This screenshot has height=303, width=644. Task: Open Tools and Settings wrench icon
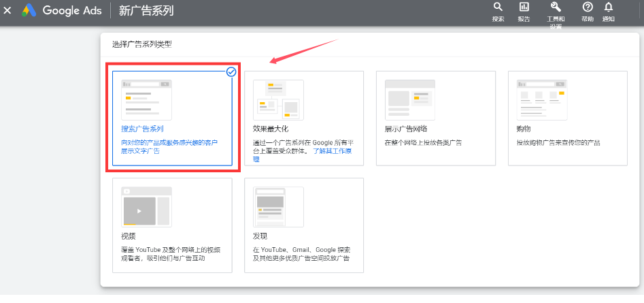[x=555, y=7]
